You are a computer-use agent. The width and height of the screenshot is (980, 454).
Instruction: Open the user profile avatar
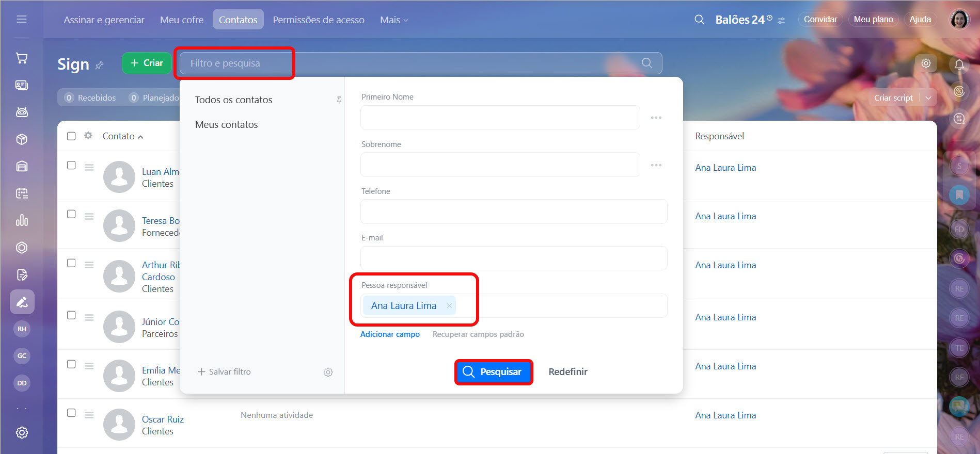959,20
